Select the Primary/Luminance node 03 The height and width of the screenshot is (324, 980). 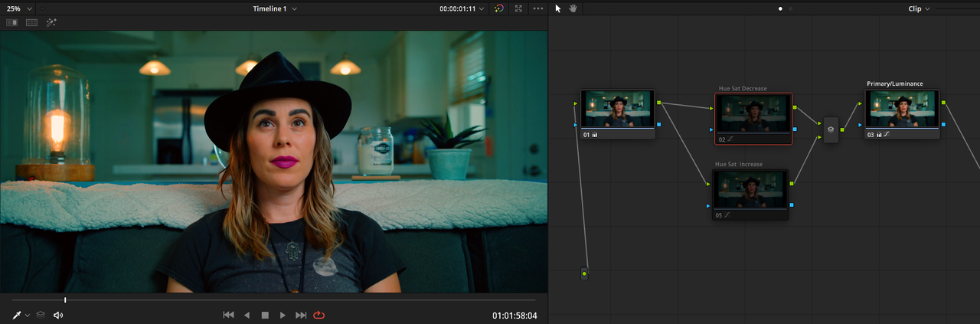point(903,114)
